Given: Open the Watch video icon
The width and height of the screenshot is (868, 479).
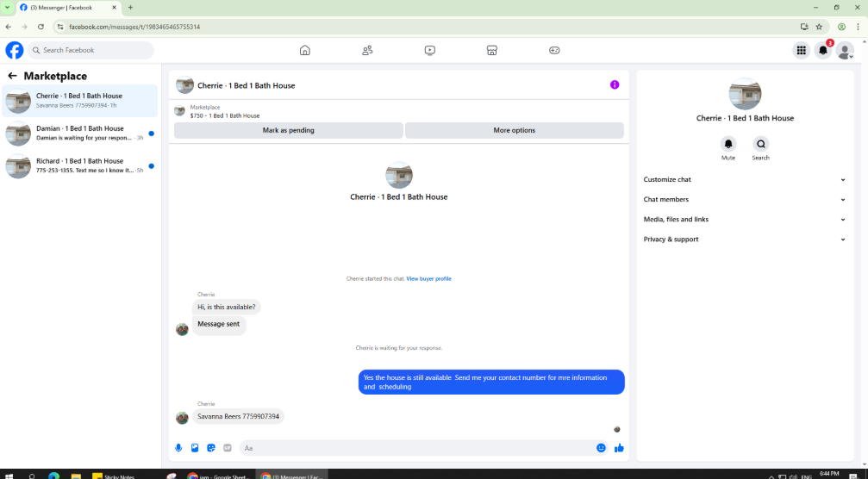Looking at the screenshot, I should coord(429,50).
